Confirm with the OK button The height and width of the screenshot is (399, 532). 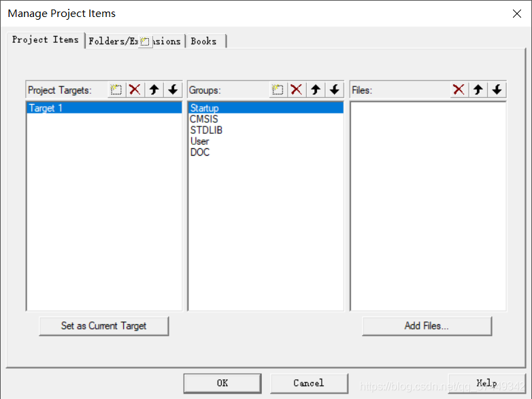click(x=222, y=383)
